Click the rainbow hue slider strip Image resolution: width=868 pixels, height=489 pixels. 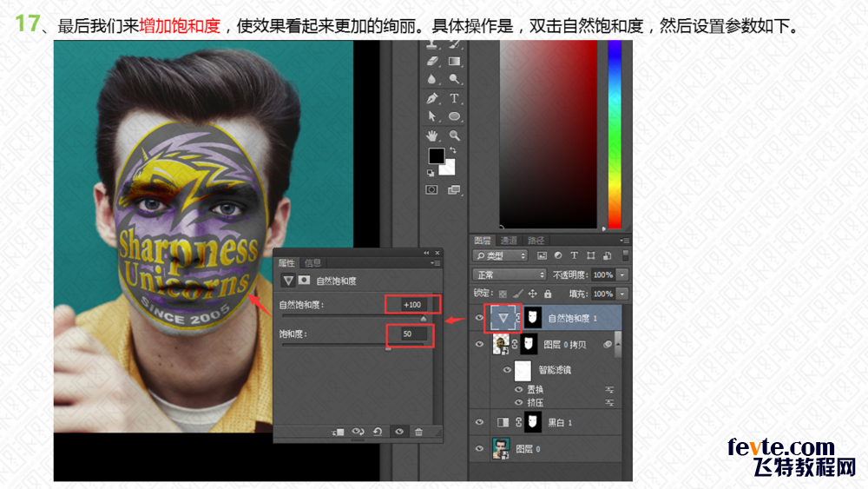[615, 134]
